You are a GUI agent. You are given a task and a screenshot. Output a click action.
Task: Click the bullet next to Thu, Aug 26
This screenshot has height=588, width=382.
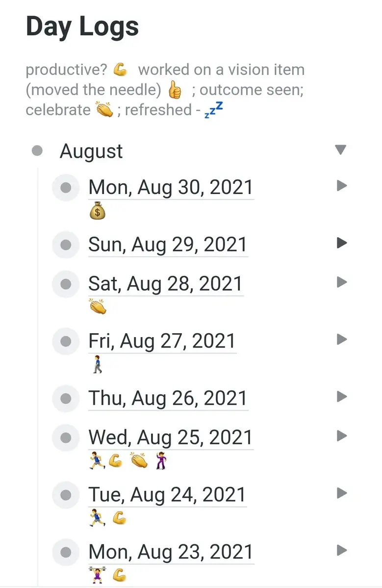click(x=66, y=398)
